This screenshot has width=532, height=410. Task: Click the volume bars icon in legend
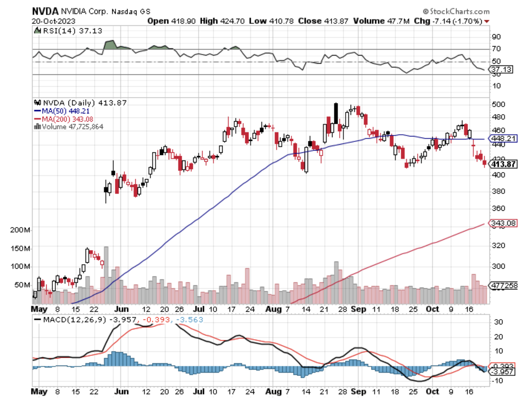point(37,127)
